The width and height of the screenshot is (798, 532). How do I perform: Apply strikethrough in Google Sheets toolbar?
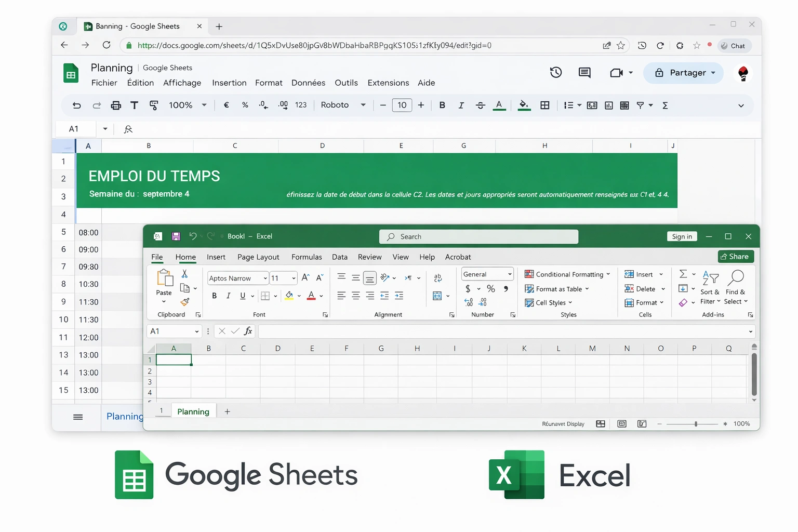(480, 105)
